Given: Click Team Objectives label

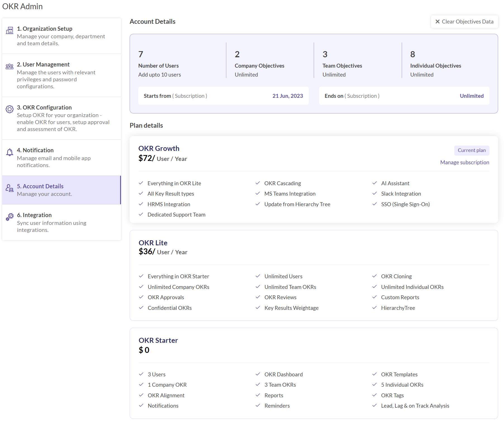Looking at the screenshot, I should 342,66.
